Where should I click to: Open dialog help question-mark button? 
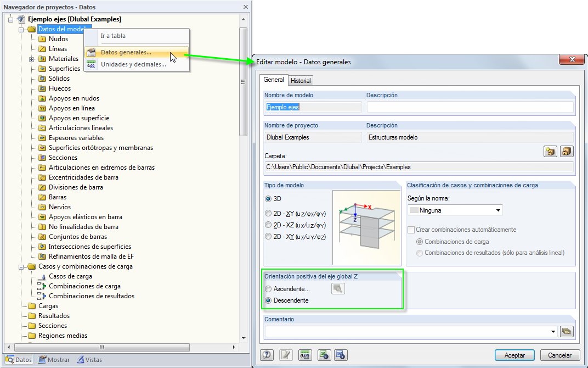coord(267,355)
